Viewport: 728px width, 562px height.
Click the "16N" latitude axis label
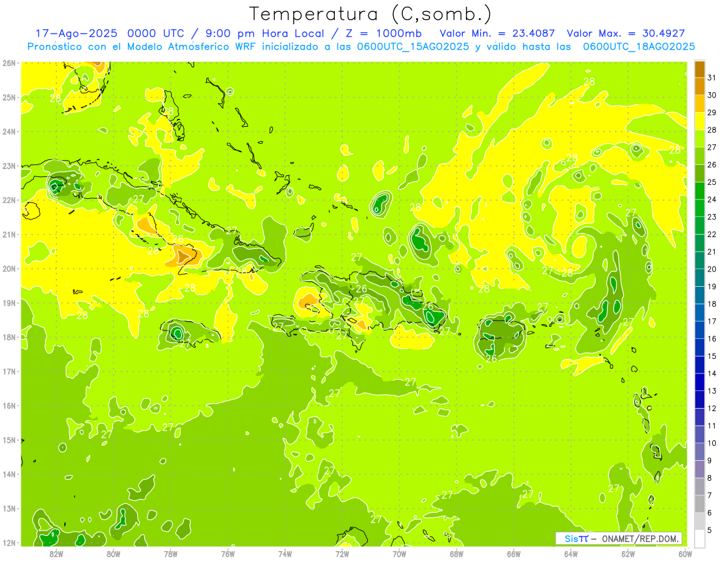click(x=8, y=406)
